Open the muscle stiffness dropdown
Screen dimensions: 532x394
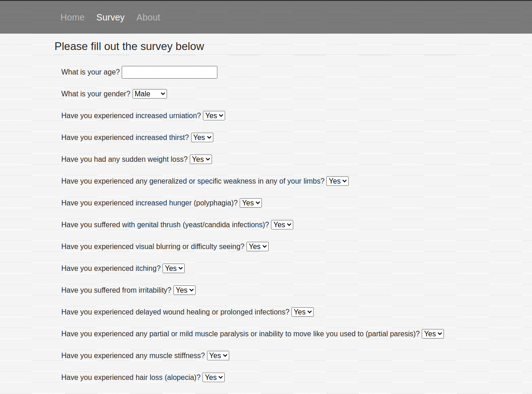(x=218, y=356)
